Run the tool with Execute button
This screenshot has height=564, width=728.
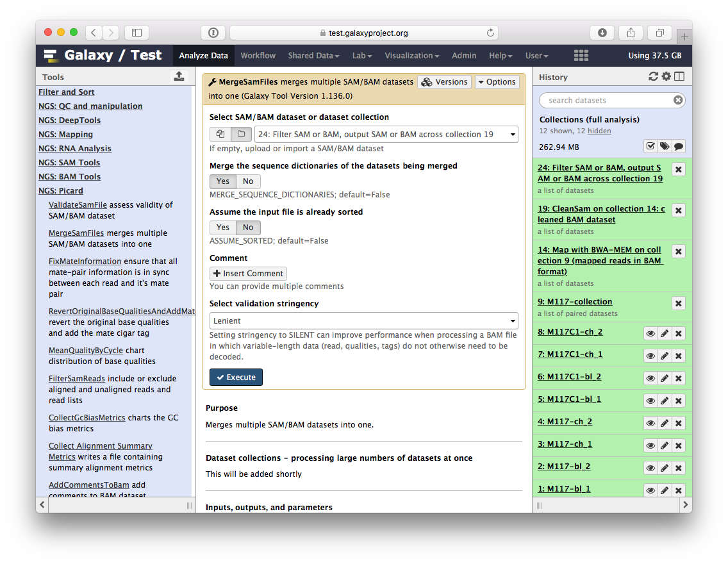tap(236, 377)
